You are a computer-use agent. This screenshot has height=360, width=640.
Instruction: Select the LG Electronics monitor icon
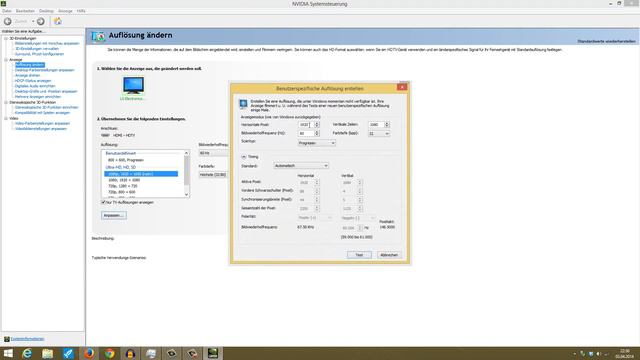click(133, 86)
